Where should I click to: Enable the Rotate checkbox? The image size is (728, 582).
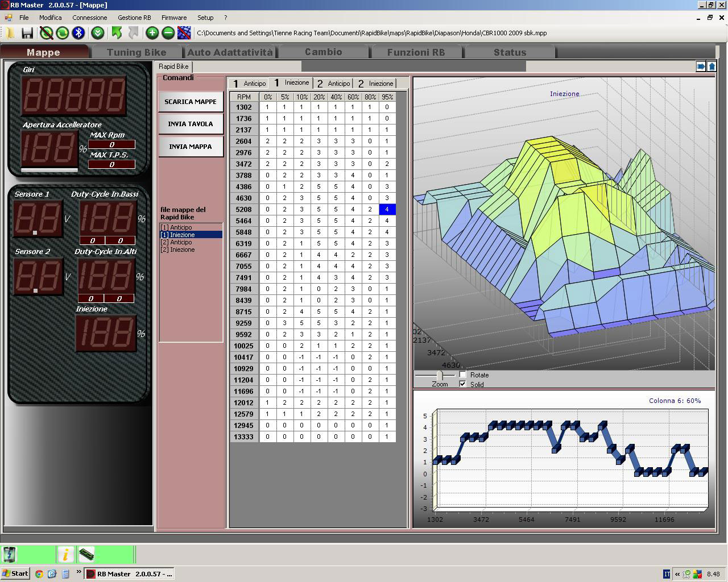(463, 375)
